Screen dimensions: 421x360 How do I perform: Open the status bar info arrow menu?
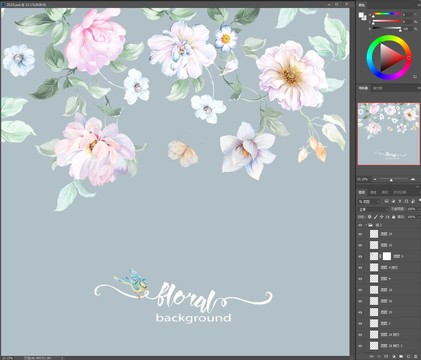(x=63, y=358)
